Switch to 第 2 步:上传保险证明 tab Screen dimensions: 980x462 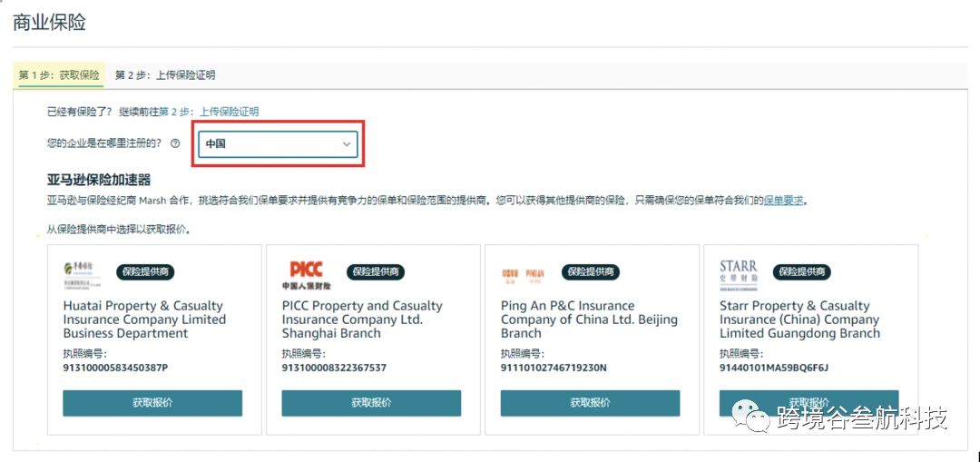click(x=165, y=75)
